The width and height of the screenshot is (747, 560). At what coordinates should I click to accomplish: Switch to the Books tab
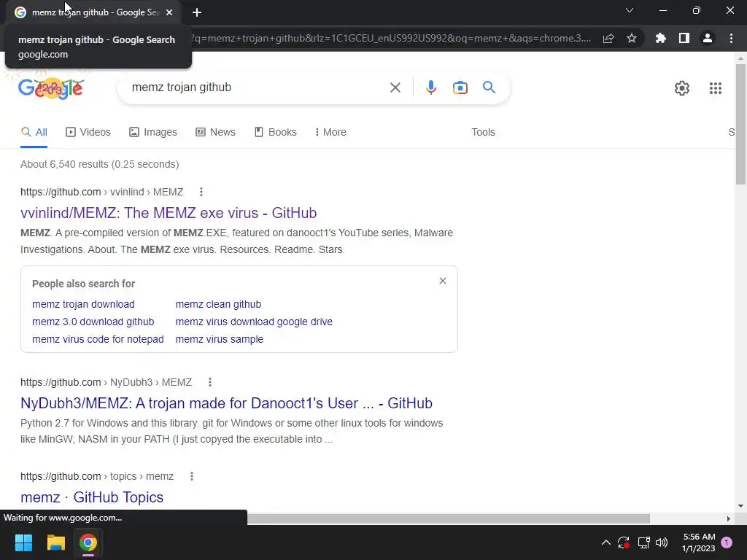point(275,133)
